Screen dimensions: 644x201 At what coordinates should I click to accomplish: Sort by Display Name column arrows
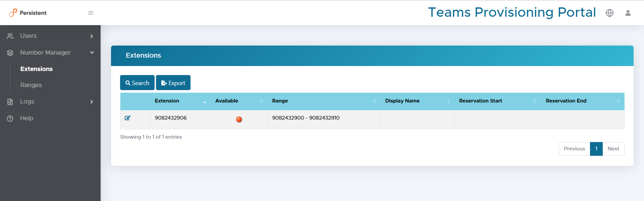pyautogui.click(x=448, y=101)
